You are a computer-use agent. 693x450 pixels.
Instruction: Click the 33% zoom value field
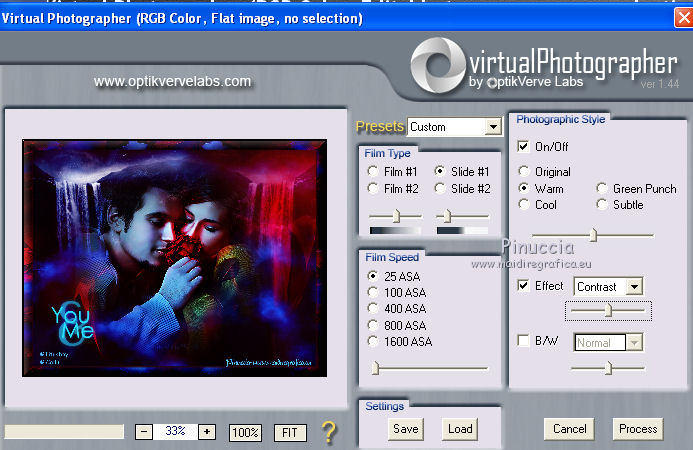(175, 431)
